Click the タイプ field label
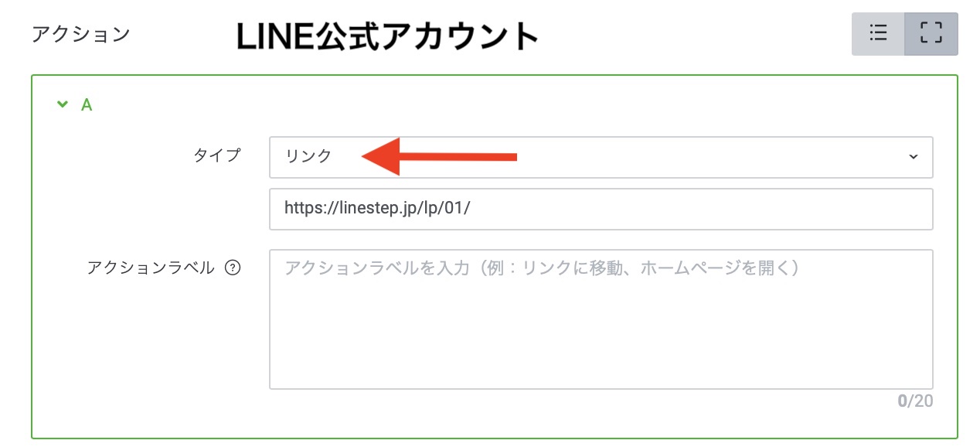This screenshot has width=980, height=447. (x=216, y=155)
